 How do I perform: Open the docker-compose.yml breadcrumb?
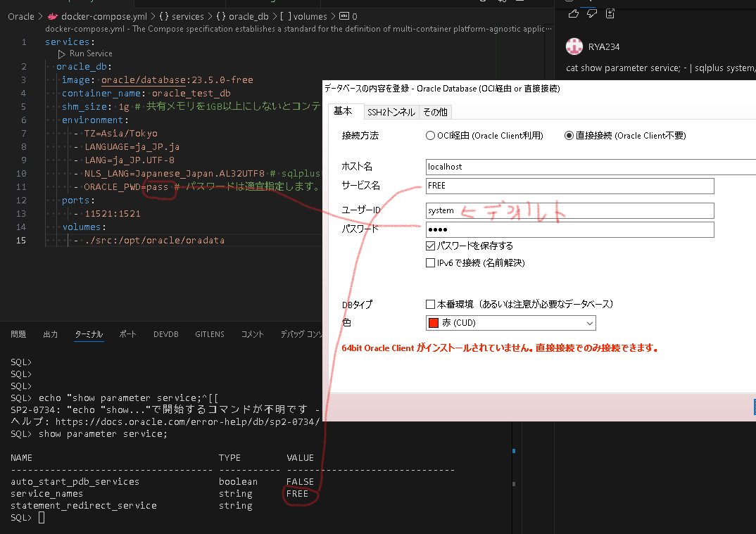coord(104,16)
